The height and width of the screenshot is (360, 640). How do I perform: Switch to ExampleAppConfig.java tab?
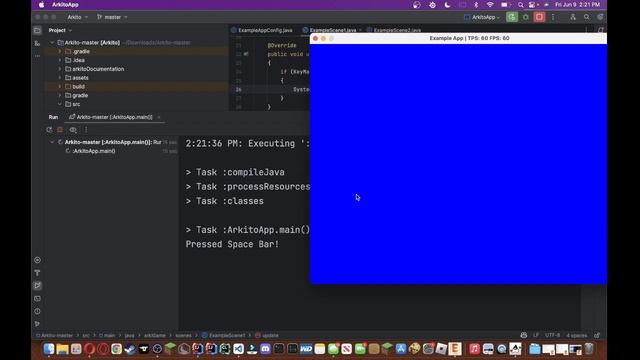[x=262, y=30]
